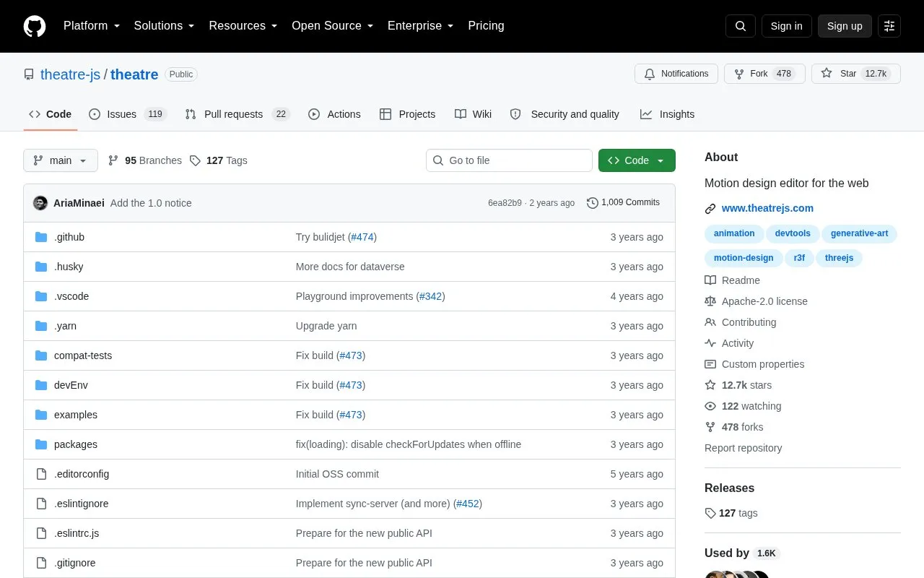Open the main branch selector dropdown
Screen dimensions: 924x578
(x=61, y=160)
